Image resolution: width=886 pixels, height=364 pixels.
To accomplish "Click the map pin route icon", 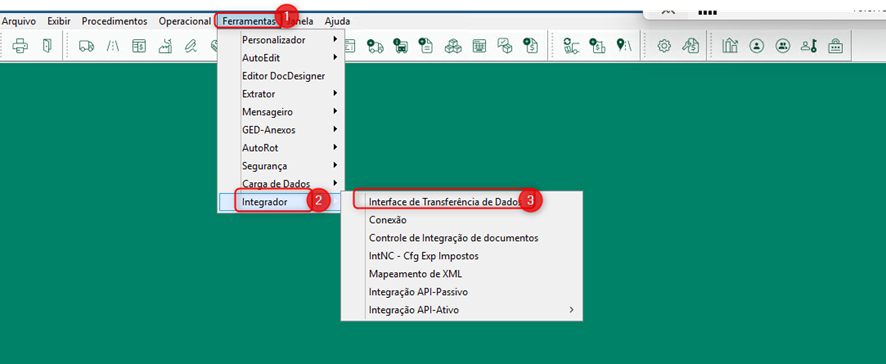I will point(624,46).
